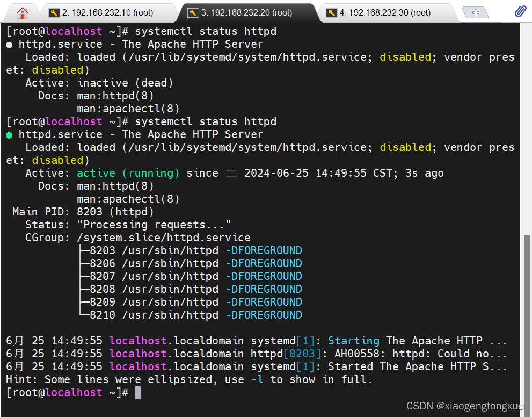This screenshot has height=417, width=532.
Task: Click the white status dot of httpd.service
Action: (9, 45)
